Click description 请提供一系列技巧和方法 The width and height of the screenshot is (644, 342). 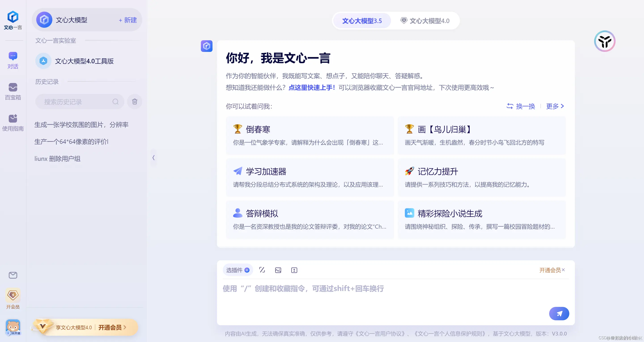click(x=467, y=185)
